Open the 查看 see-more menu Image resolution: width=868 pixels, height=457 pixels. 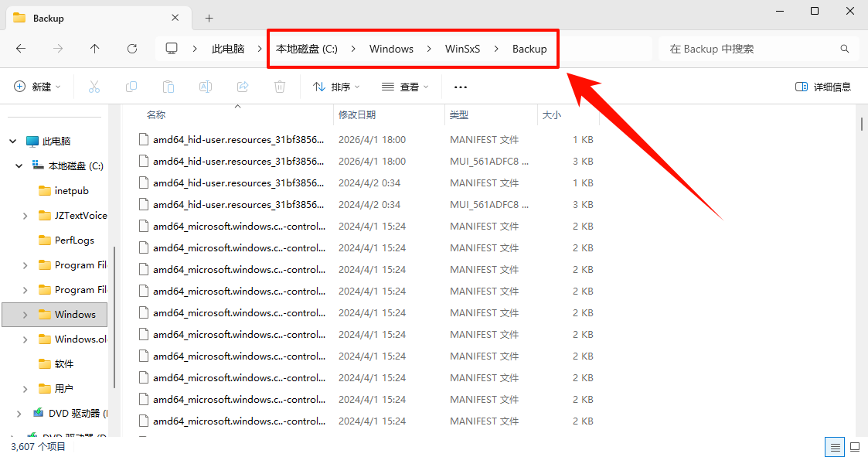click(405, 87)
